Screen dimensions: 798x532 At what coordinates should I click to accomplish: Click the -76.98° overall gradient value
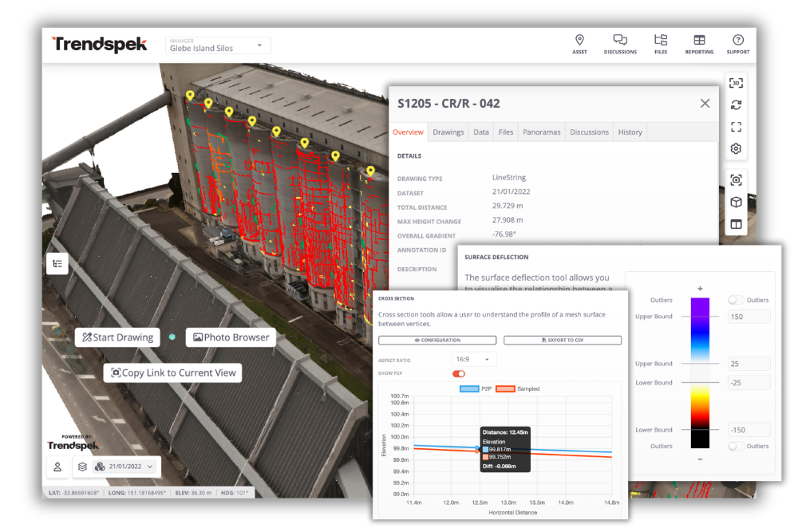point(504,234)
